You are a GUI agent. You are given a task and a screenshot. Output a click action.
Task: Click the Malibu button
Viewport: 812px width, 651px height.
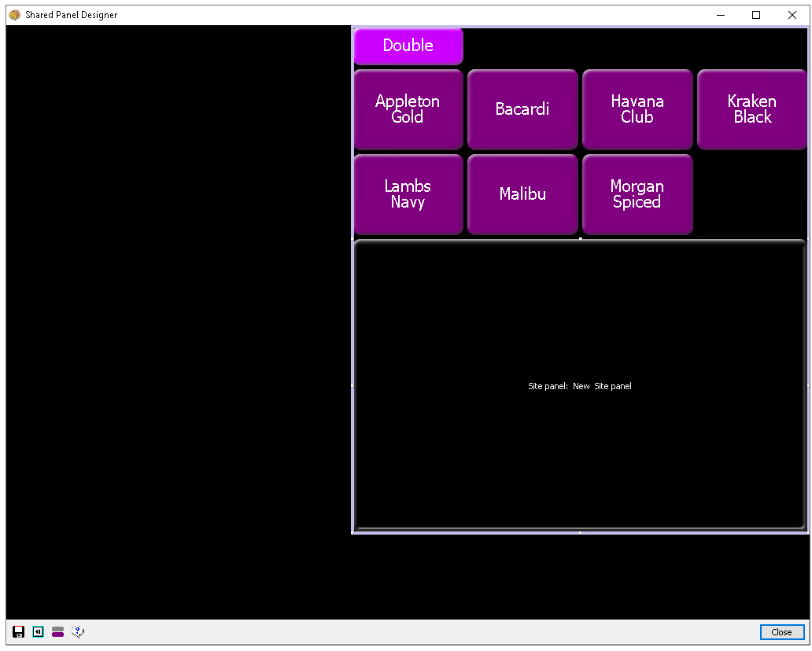click(x=522, y=194)
